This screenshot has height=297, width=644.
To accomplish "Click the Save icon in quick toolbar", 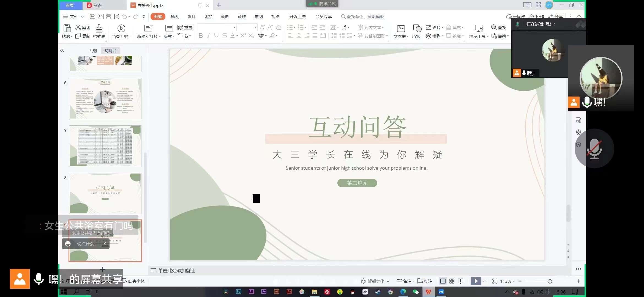I will click(92, 16).
